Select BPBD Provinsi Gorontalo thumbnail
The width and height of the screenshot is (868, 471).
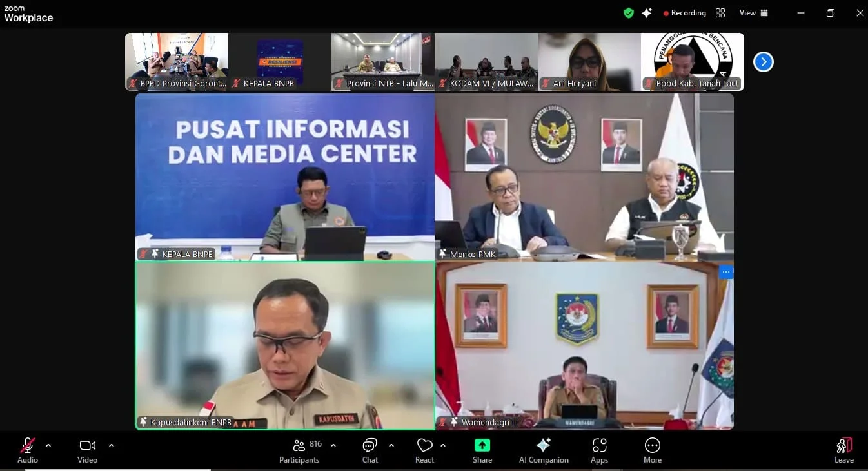(x=177, y=62)
